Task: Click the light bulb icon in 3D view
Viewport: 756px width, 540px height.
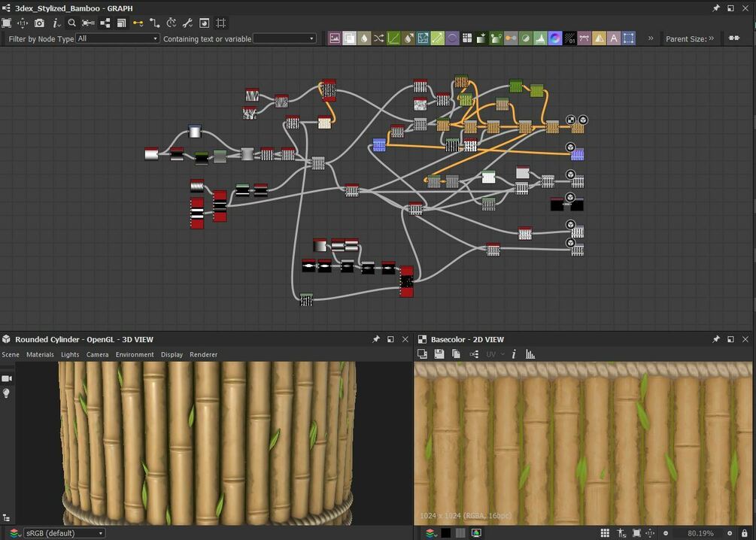Action: tap(7, 393)
